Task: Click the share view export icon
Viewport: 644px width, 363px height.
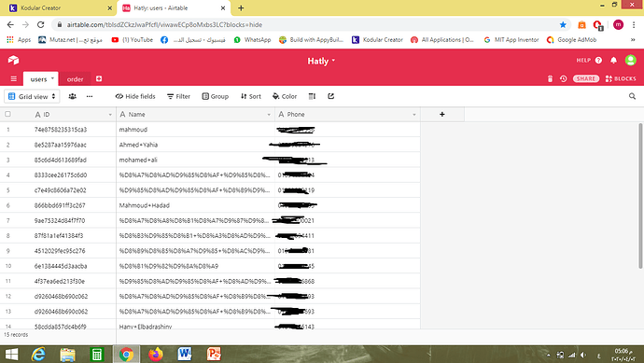Action: pos(331,96)
